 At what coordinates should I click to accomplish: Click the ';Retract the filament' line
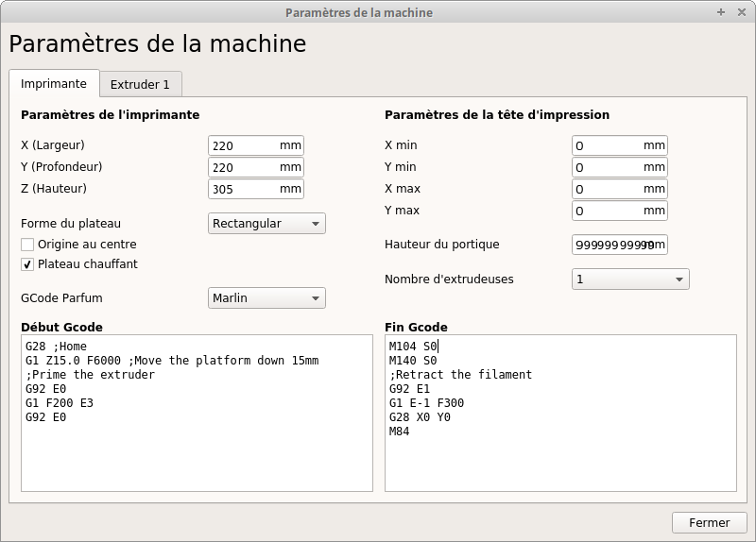coord(460,375)
